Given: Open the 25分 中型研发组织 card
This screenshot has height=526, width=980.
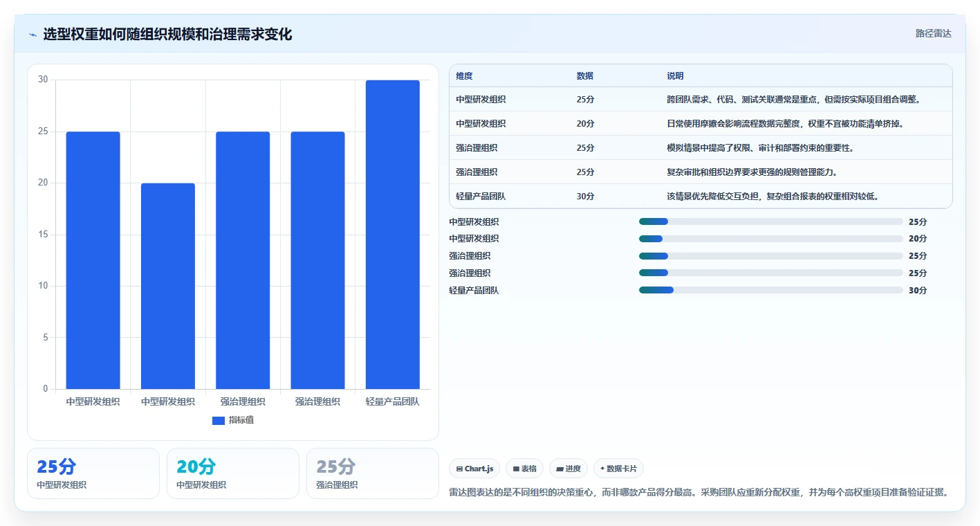Looking at the screenshot, I should [93, 473].
